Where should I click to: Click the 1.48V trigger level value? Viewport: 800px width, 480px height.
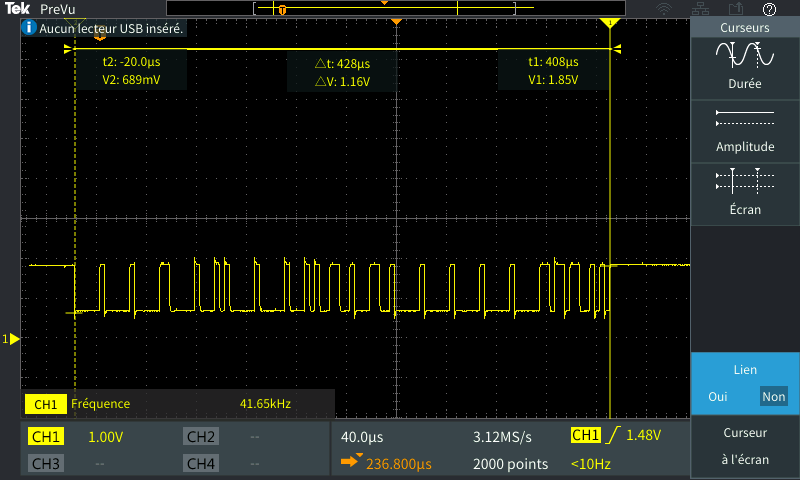tap(643, 435)
